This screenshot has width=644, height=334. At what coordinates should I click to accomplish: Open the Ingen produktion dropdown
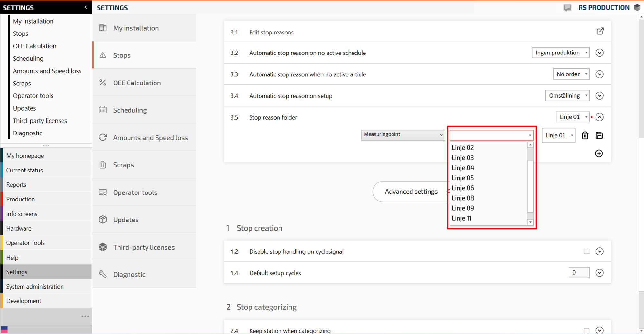560,53
